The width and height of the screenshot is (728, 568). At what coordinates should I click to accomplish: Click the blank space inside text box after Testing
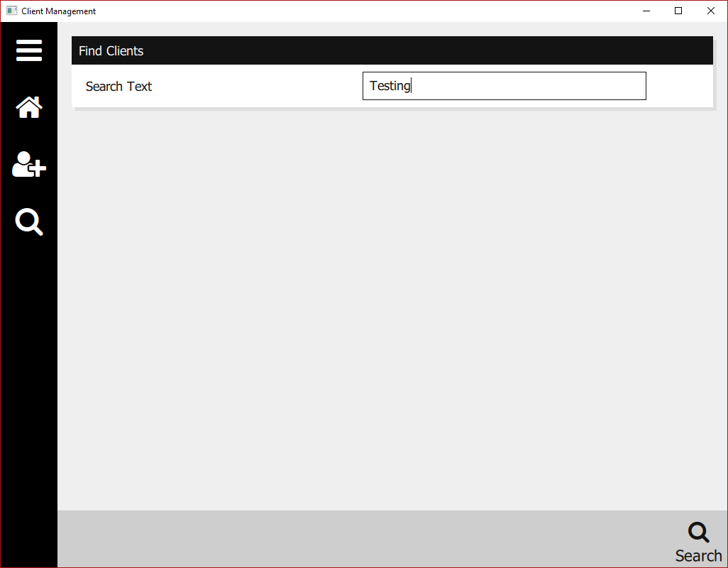[529, 86]
